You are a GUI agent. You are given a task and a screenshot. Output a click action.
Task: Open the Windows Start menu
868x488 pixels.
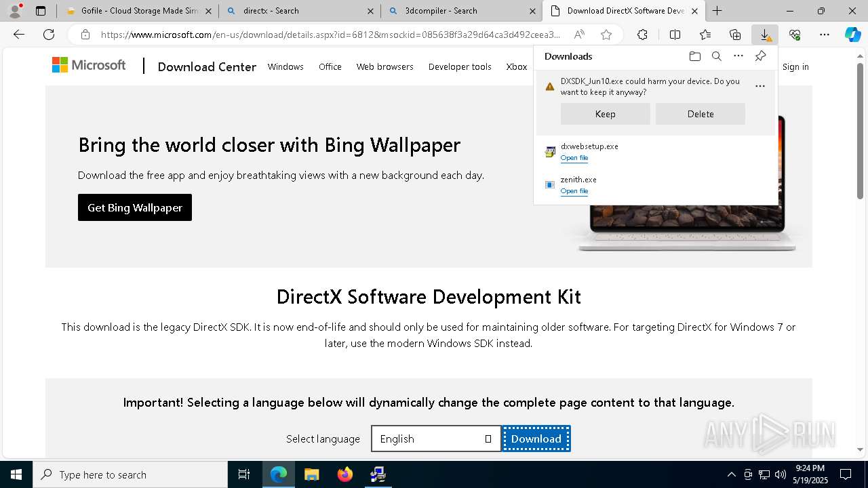click(x=16, y=474)
